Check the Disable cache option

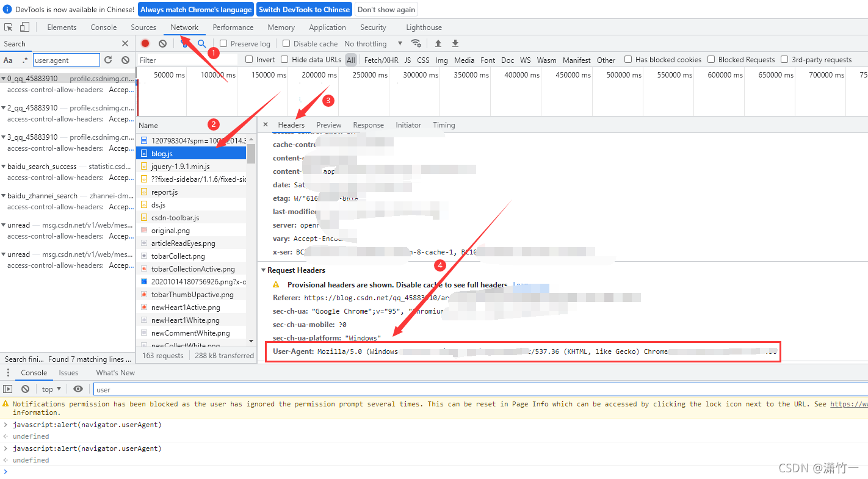click(x=286, y=43)
